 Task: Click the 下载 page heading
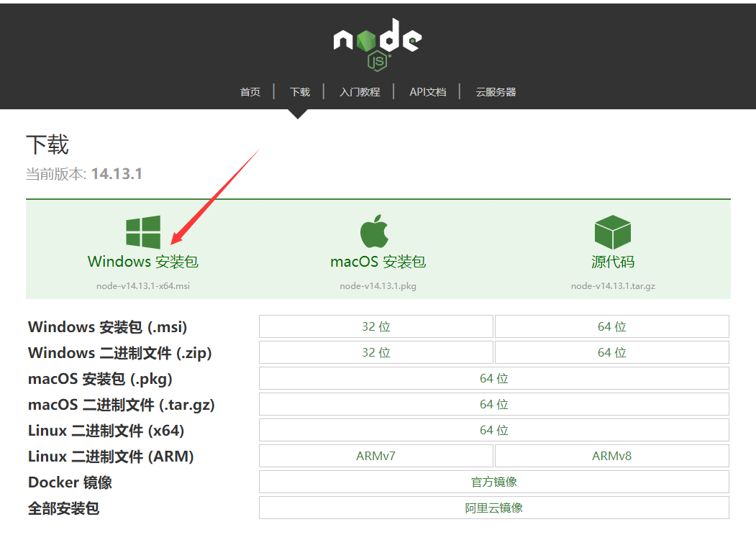[47, 145]
